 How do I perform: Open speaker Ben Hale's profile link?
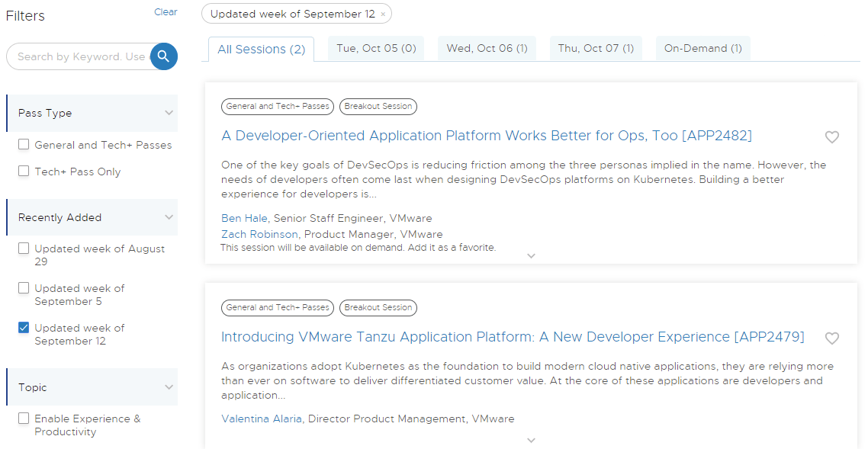[244, 218]
